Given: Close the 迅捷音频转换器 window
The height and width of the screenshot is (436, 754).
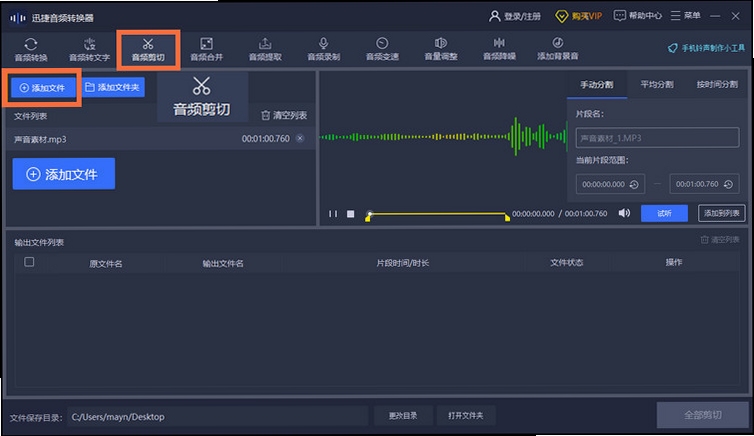Looking at the screenshot, I should [735, 16].
